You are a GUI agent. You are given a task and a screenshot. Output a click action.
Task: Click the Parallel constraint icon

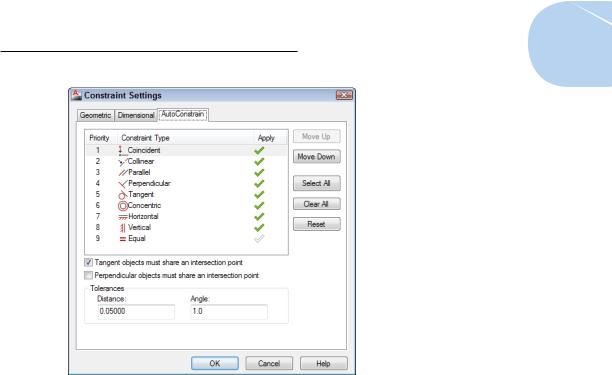click(x=123, y=172)
